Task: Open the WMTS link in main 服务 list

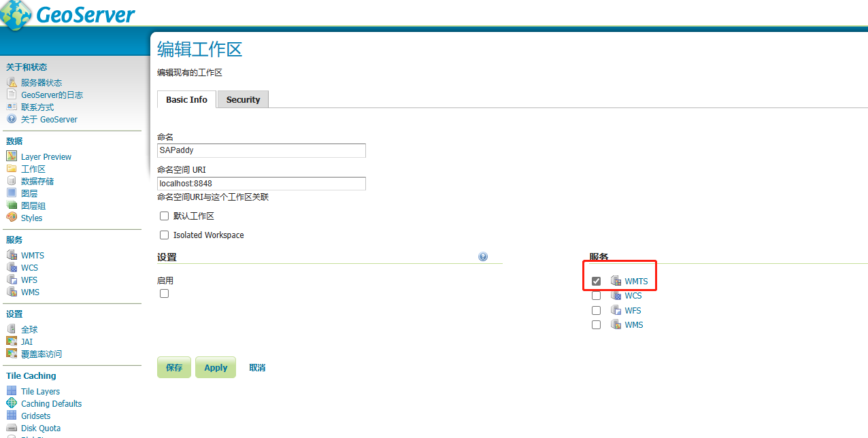Action: [x=637, y=281]
